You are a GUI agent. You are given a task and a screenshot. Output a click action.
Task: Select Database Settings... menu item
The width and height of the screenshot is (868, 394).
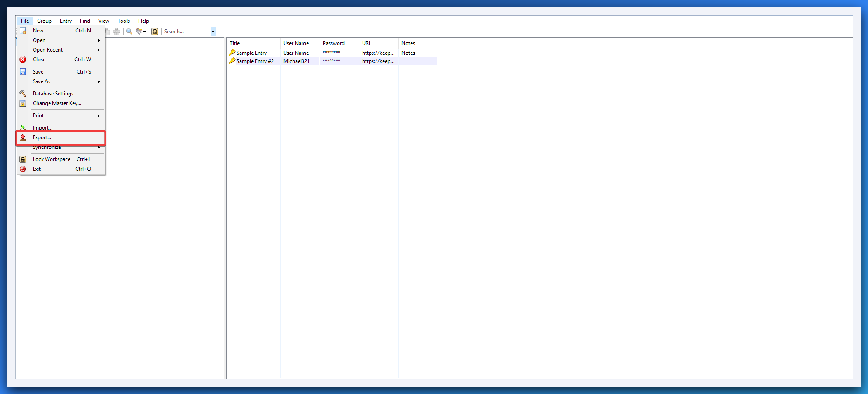click(55, 94)
